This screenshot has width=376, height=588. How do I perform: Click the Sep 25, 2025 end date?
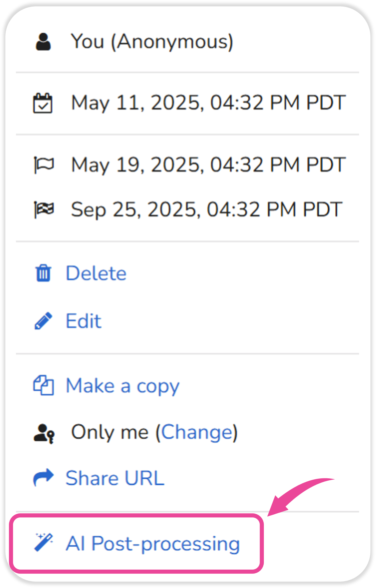tap(206, 210)
